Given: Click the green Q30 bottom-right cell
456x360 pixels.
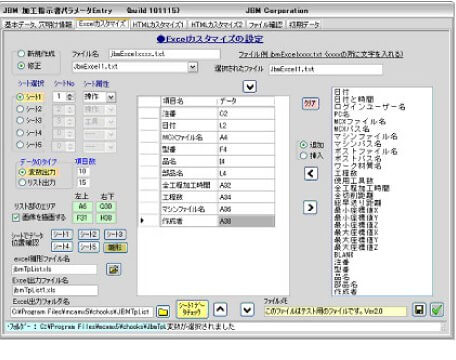Looking at the screenshot, I should click(106, 206).
